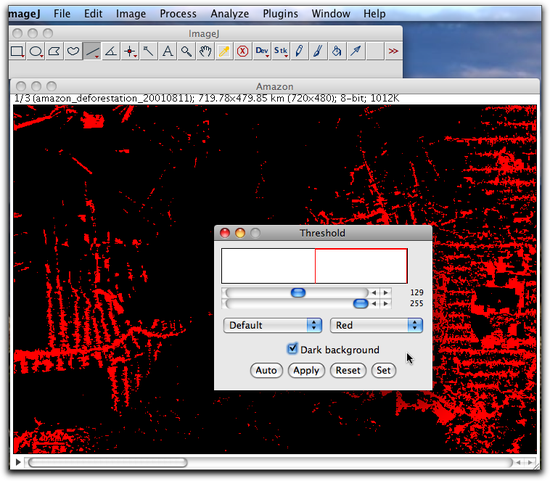Click left arrow of minimum threshold slider
This screenshot has width=550, height=481.
pyautogui.click(x=374, y=293)
